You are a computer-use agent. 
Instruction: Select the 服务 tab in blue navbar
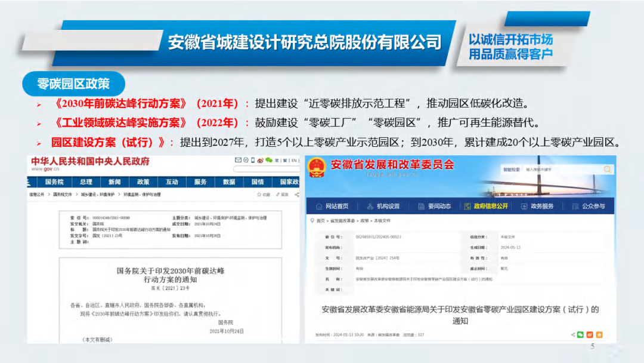tap(200, 182)
